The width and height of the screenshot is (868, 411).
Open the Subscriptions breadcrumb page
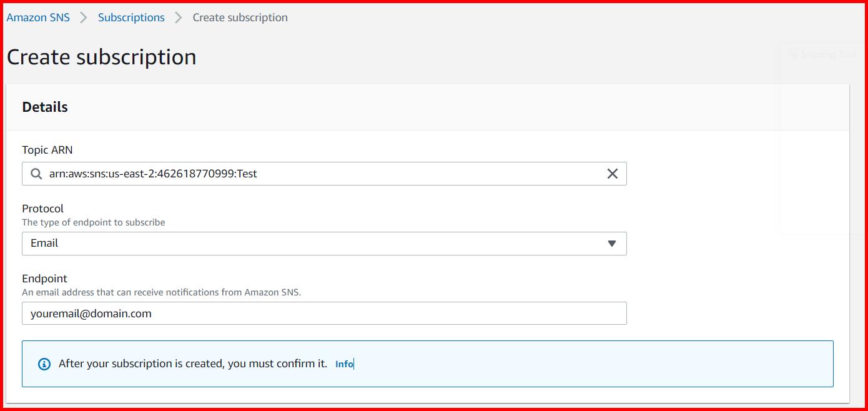pos(131,17)
